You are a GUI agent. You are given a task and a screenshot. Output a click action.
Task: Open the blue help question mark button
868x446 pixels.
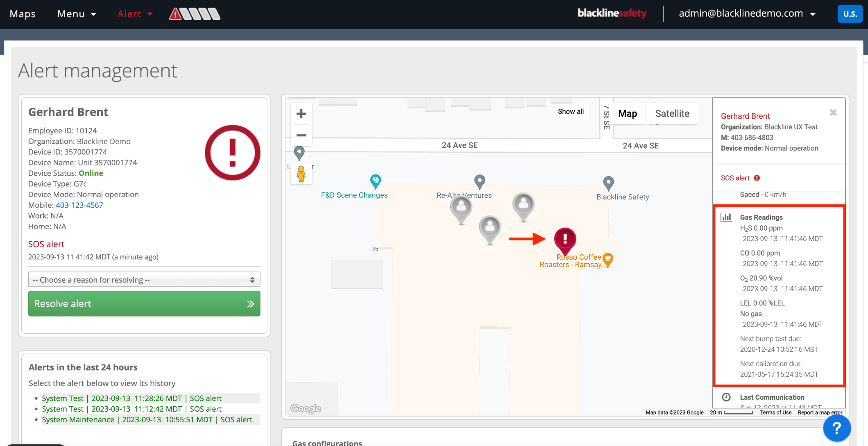[836, 428]
